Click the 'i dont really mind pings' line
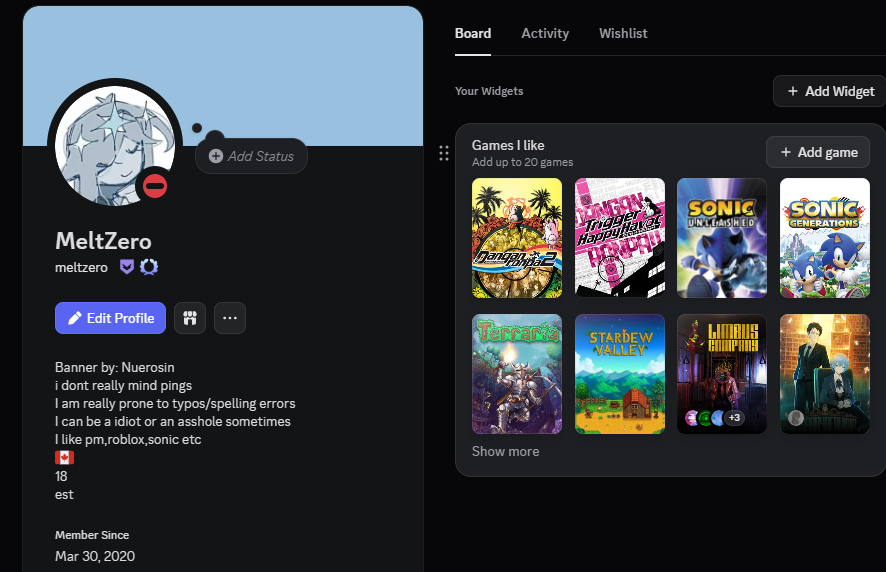This screenshot has height=572, width=886. [x=123, y=385]
